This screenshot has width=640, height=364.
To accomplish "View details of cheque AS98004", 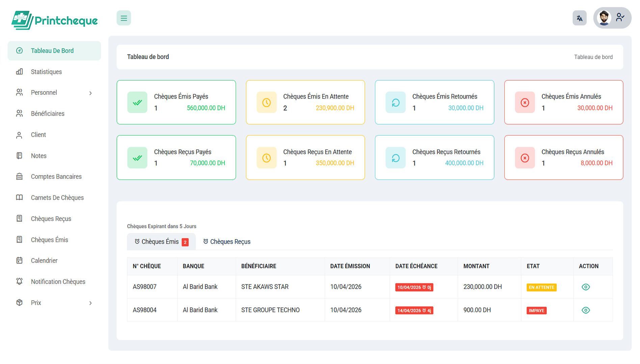I will click(x=586, y=310).
